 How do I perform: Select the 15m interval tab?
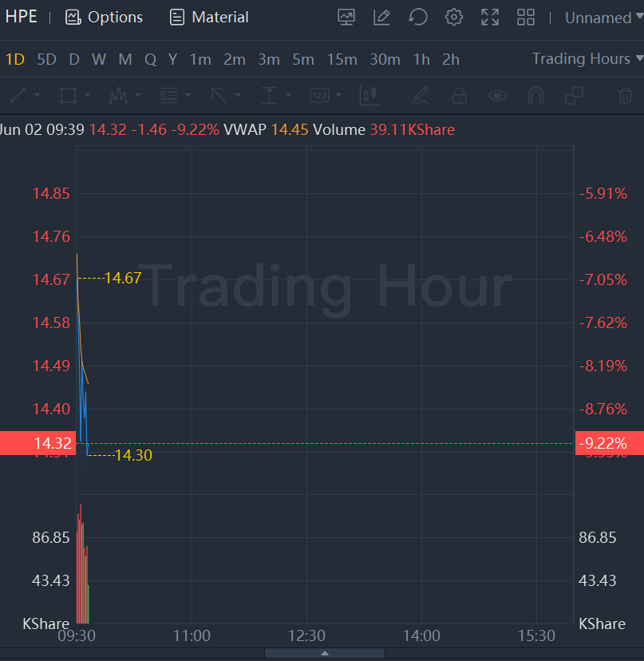click(x=342, y=59)
